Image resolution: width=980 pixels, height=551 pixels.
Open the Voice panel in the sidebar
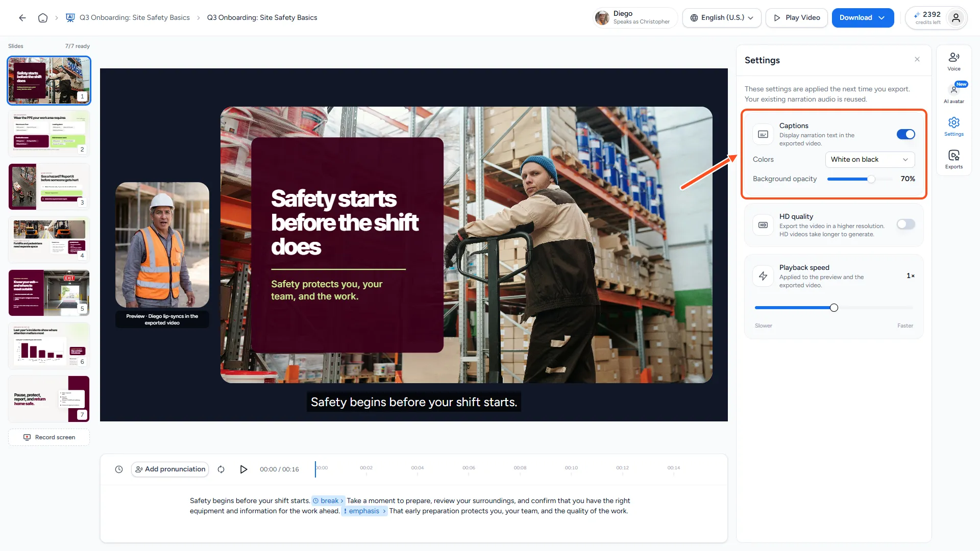coord(953,61)
